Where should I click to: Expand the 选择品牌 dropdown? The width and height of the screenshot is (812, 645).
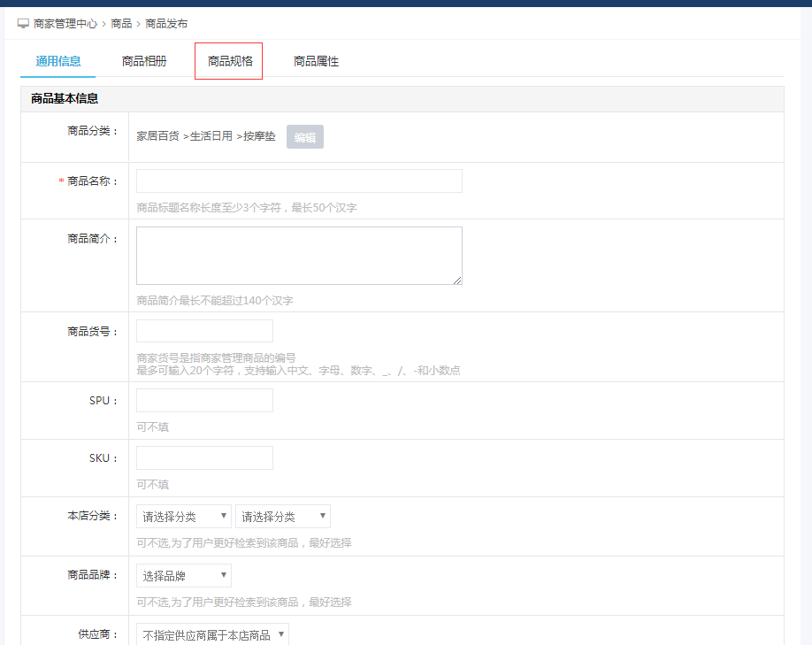point(184,576)
